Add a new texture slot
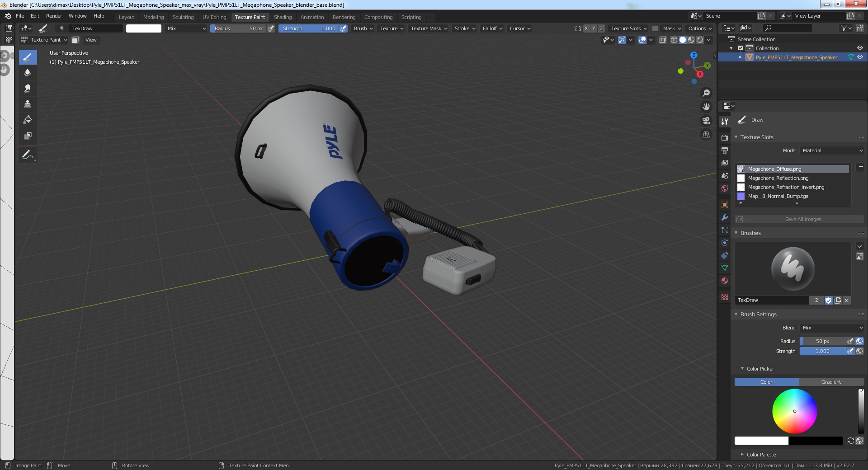Screen dimensions: 868x470 (861, 167)
